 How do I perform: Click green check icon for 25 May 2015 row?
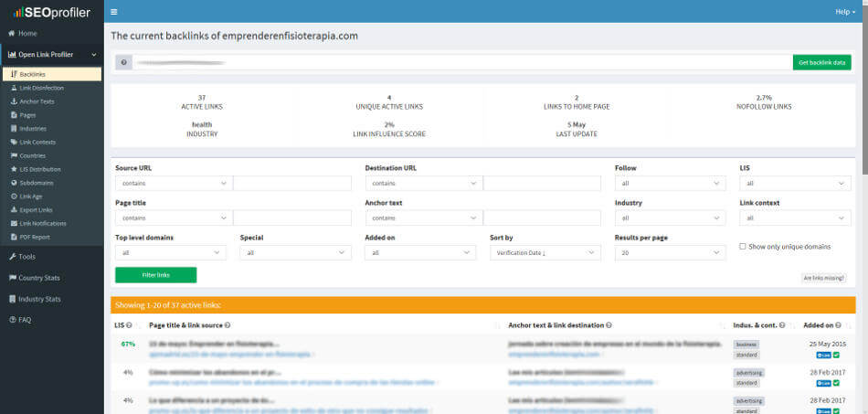(x=836, y=355)
